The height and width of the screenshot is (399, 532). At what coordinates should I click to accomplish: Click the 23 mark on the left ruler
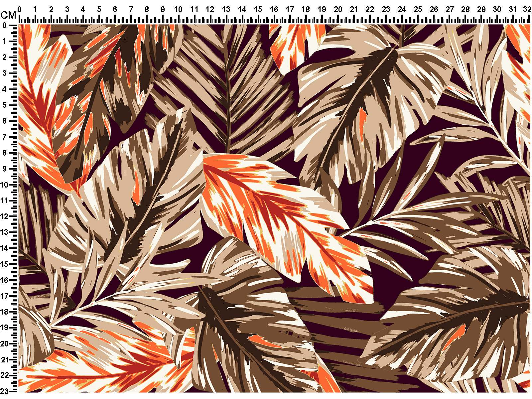click(4, 391)
